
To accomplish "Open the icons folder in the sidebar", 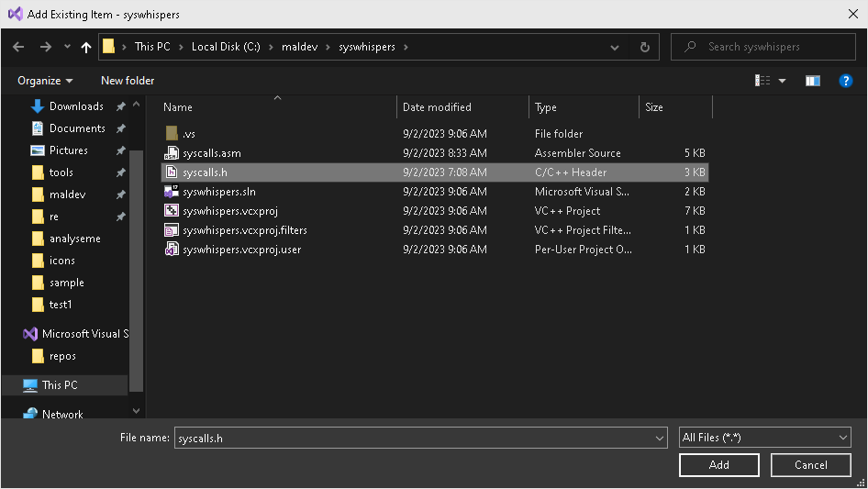I will coord(62,261).
